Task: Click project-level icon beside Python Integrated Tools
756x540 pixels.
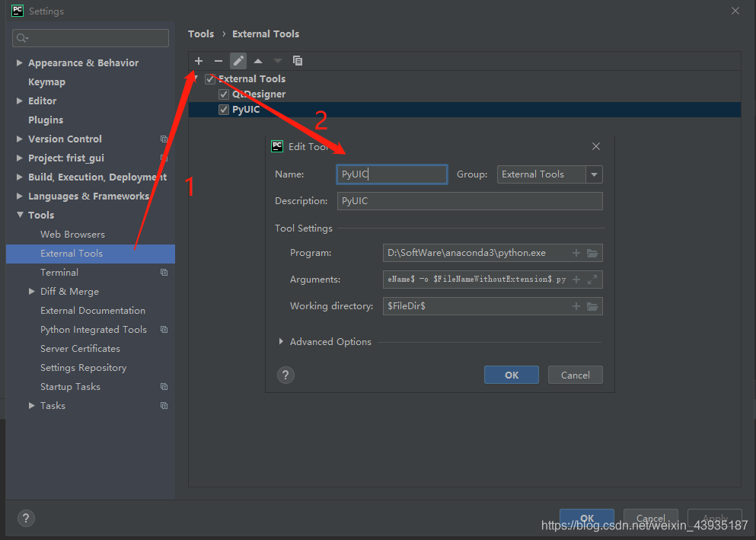Action: pos(164,330)
